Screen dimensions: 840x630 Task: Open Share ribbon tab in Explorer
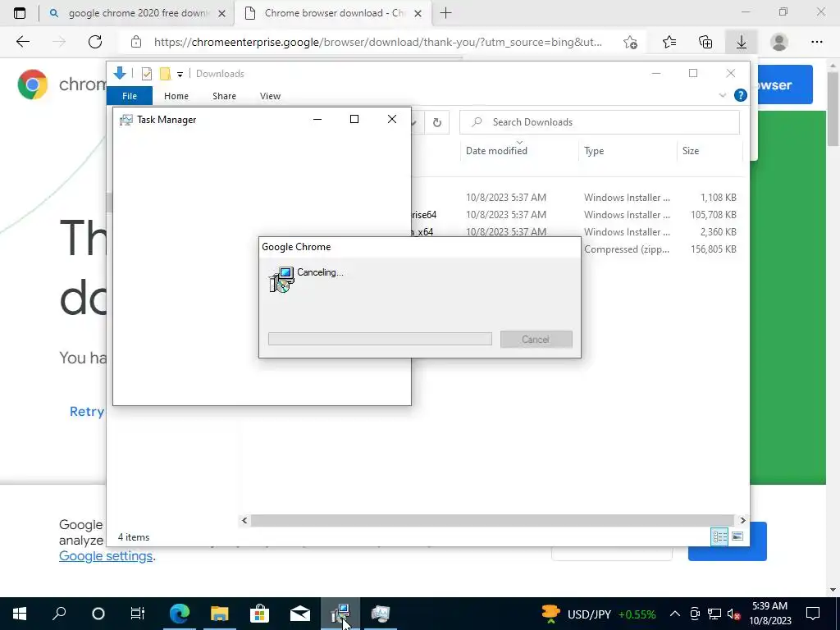pos(224,96)
